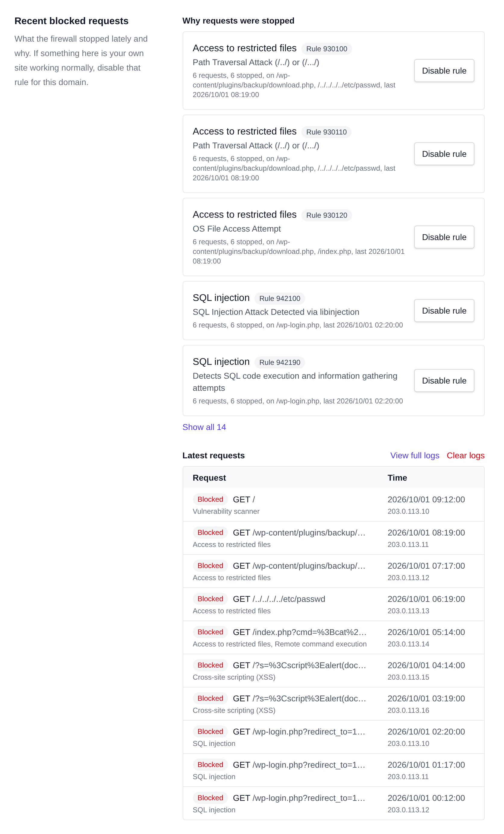Click the timestamp 2026/10/01 06:19:00
The width and height of the screenshot is (504, 834).
tap(426, 599)
